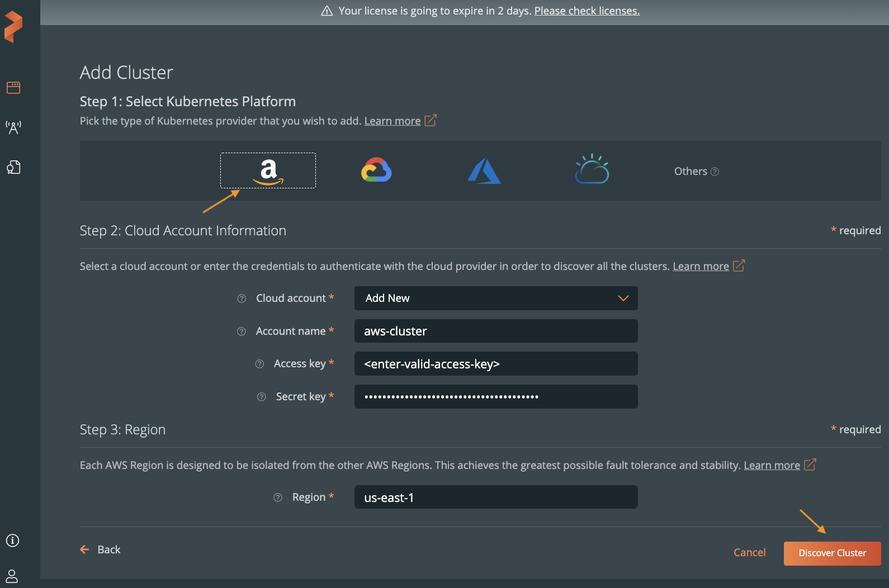Cancel adding the cluster

[749, 553]
